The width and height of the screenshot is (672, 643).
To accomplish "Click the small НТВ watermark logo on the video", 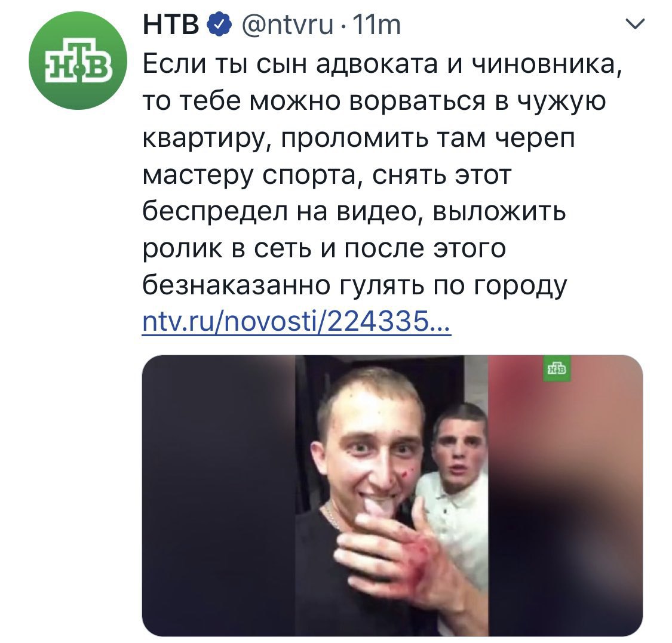I will (x=556, y=368).
